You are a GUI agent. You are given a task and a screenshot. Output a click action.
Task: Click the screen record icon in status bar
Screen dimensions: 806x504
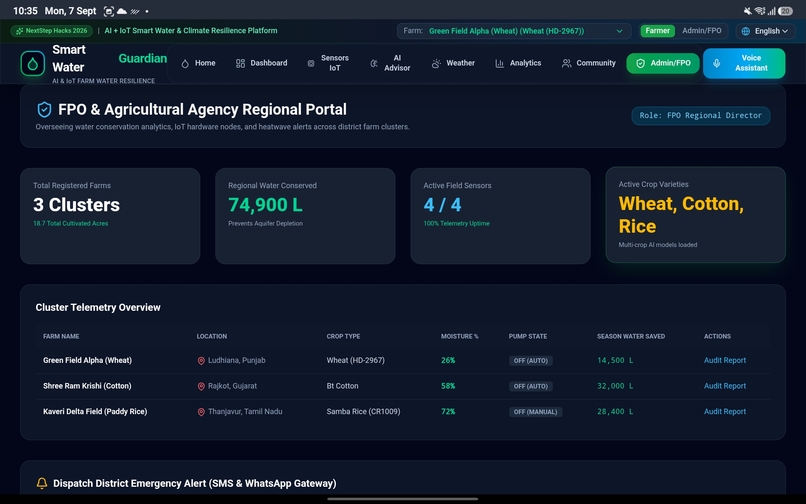(108, 11)
